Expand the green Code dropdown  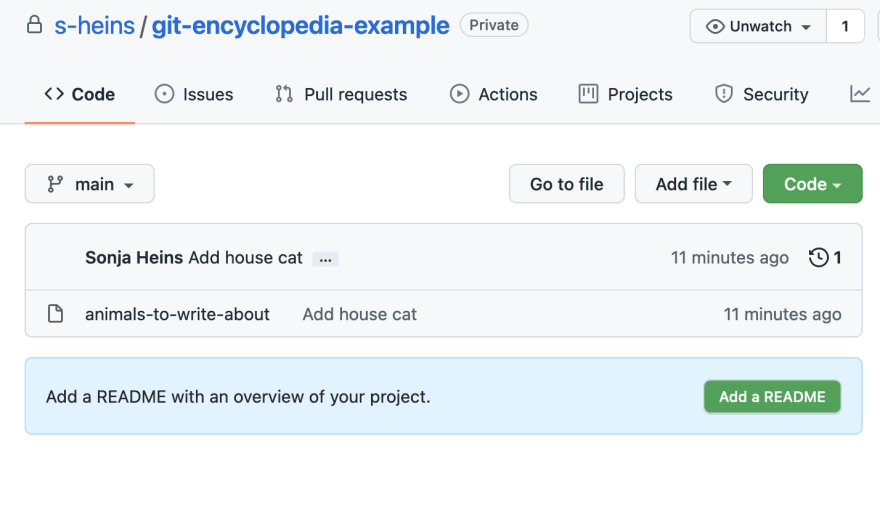point(812,184)
